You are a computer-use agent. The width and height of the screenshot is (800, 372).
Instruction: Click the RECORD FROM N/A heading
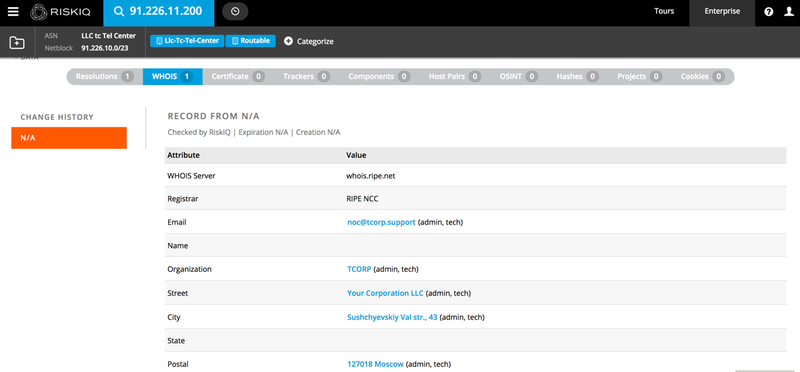(213, 116)
